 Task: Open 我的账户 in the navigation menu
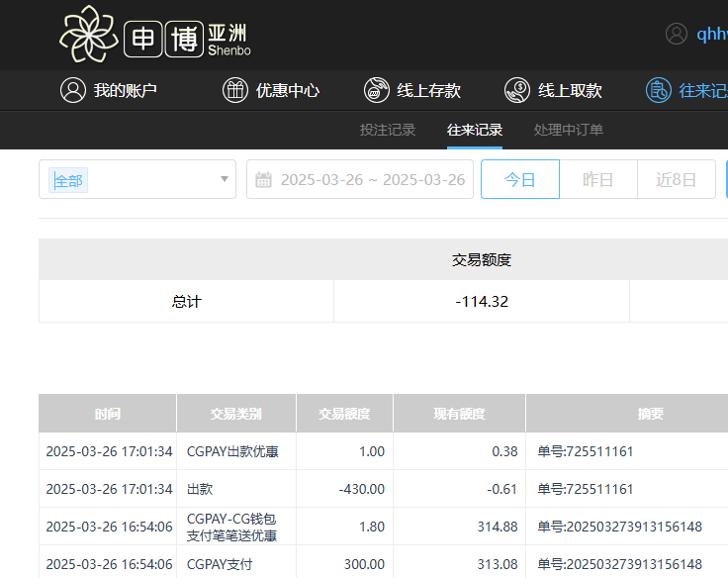pyautogui.click(x=126, y=90)
